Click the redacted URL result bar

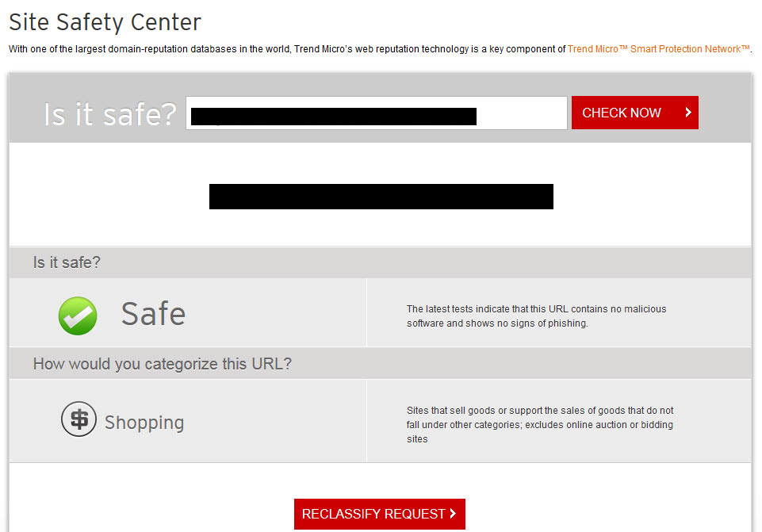coord(381,196)
